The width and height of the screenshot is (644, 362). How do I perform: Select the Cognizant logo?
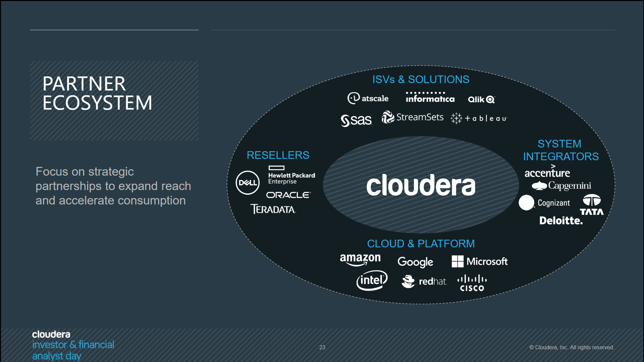pyautogui.click(x=544, y=203)
